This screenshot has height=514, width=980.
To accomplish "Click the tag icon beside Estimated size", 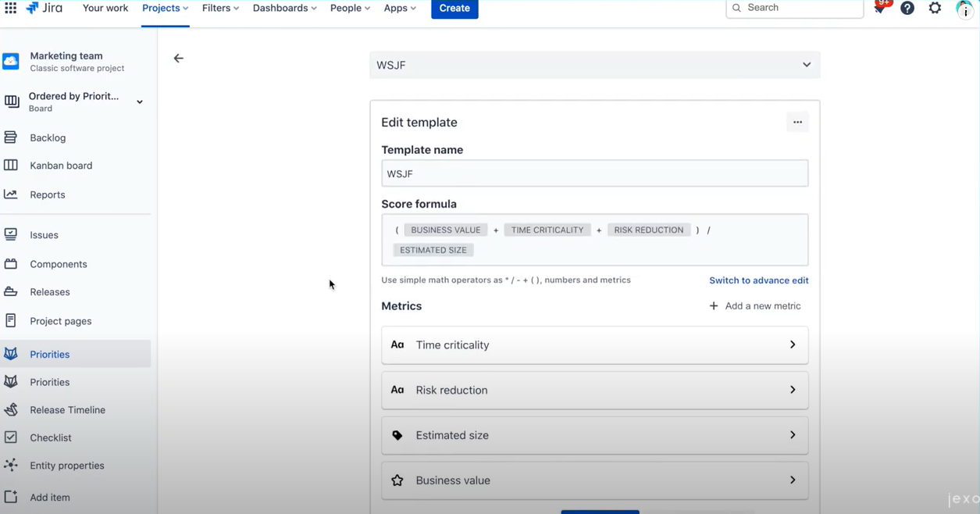I will point(398,435).
